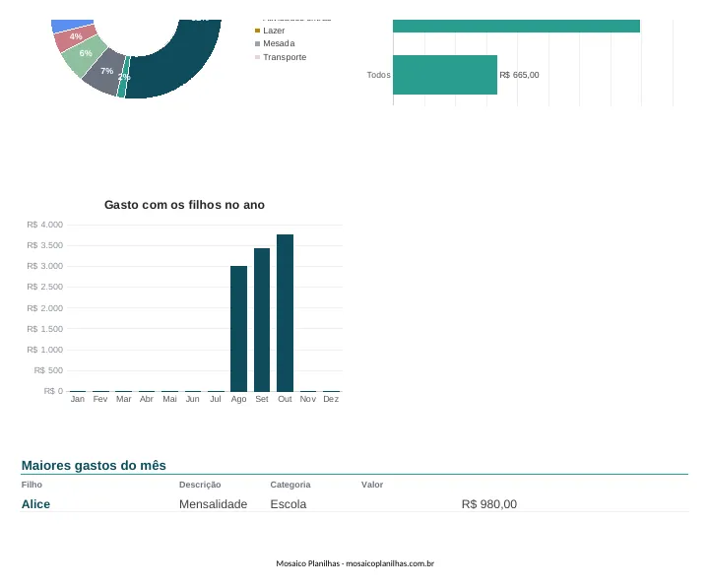Click the Set column in yearly chart
Screen dimensions: 708x588
point(262,320)
